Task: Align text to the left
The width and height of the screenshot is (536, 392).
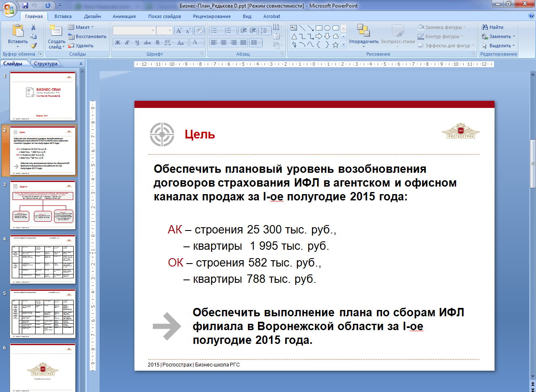Action: 214,42
